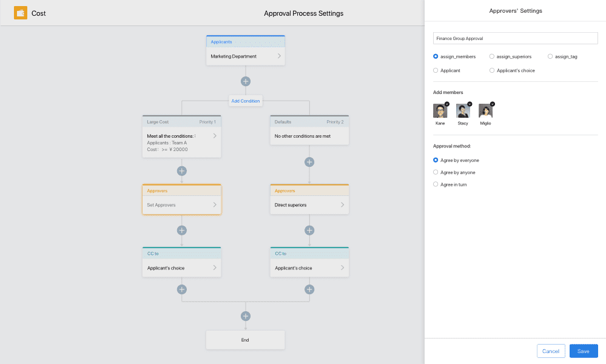606x364 pixels.
Task: Cancel the approvers' settings panel
Action: point(551,351)
